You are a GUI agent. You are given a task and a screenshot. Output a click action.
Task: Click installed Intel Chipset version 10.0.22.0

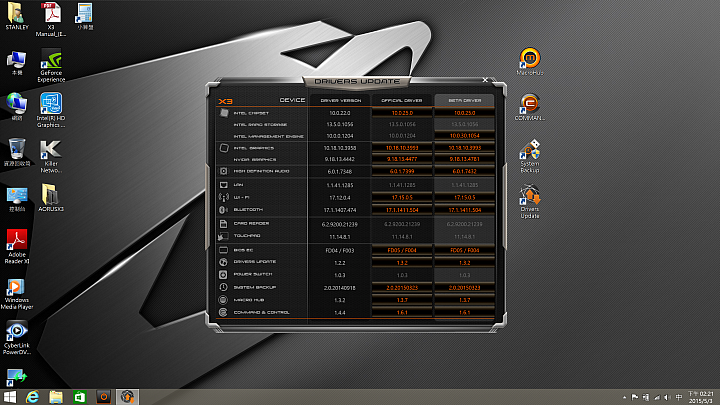click(x=340, y=113)
